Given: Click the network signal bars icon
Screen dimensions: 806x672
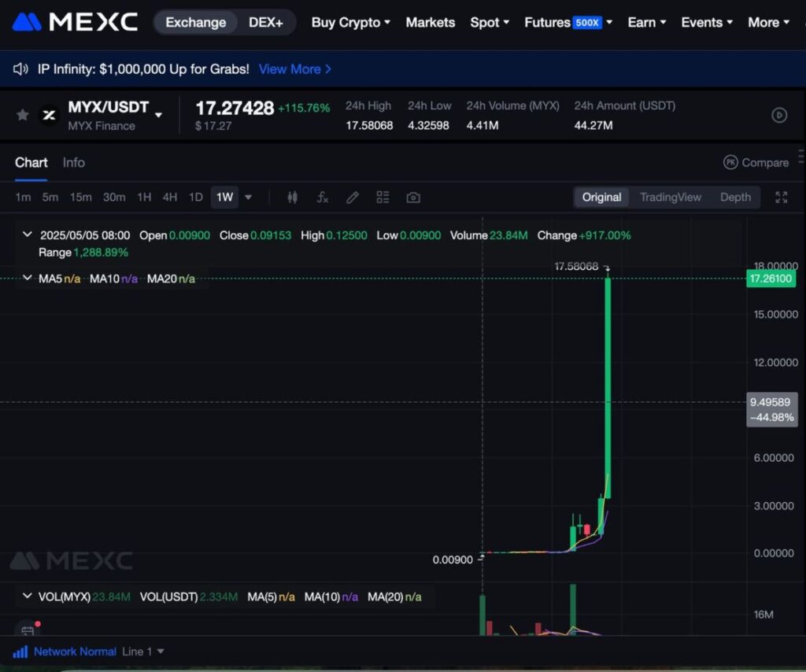Looking at the screenshot, I should coord(20,652).
